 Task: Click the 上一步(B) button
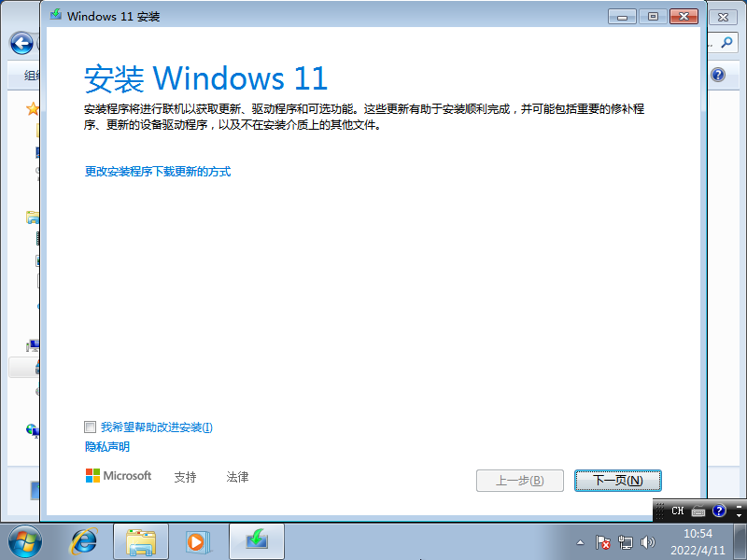pyautogui.click(x=520, y=480)
